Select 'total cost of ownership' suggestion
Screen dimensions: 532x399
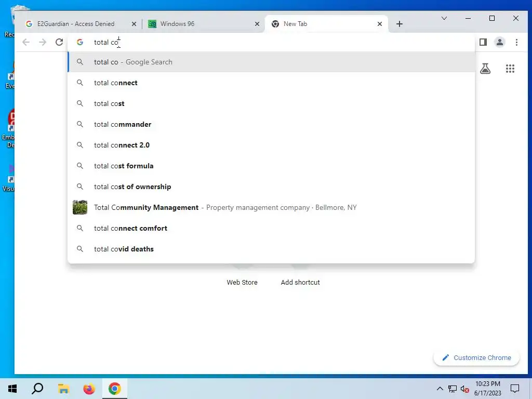tap(271, 187)
